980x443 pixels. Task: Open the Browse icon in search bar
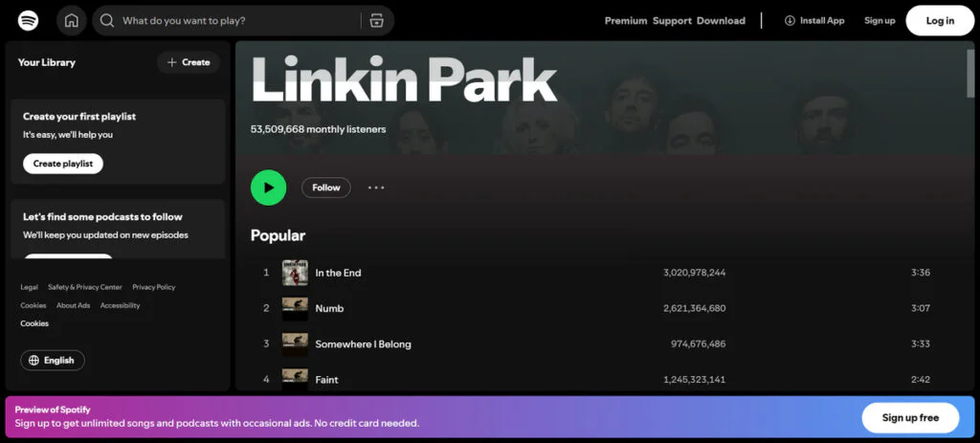click(x=376, y=21)
